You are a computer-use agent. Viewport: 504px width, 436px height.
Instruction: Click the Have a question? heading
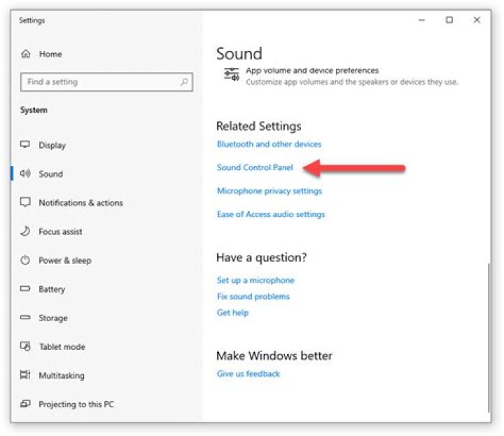[261, 258]
